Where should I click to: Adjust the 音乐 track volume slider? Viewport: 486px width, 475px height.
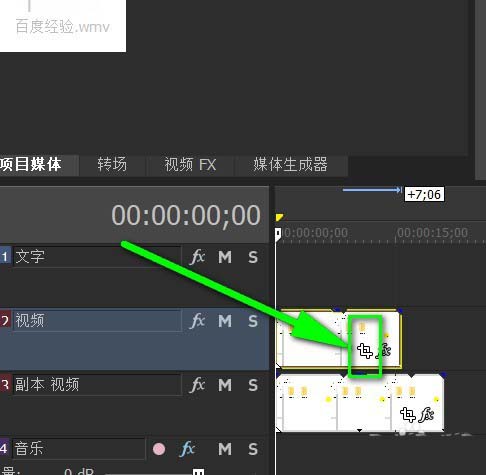(198, 472)
